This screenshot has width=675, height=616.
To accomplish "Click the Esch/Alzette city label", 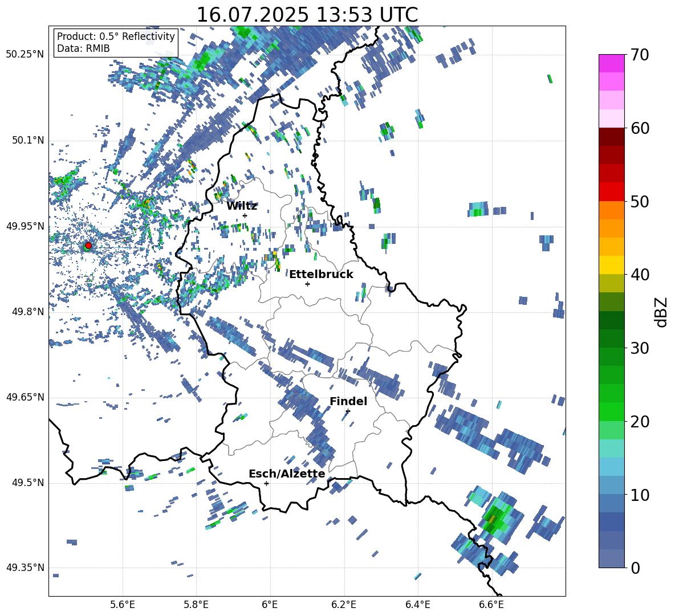I will pyautogui.click(x=287, y=474).
